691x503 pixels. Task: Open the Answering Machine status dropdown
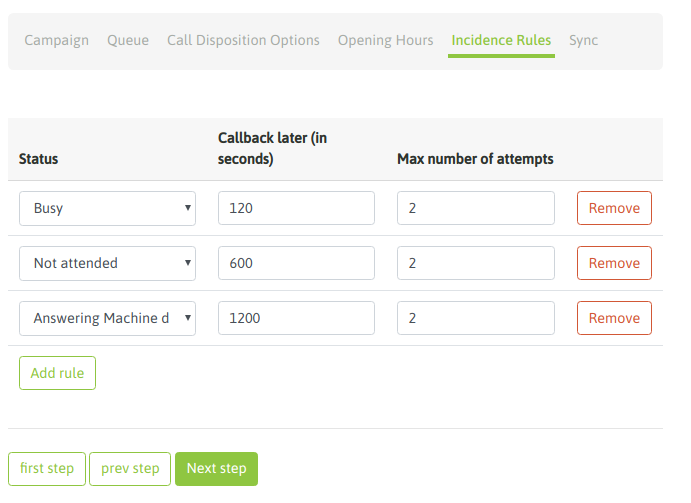tap(107, 318)
